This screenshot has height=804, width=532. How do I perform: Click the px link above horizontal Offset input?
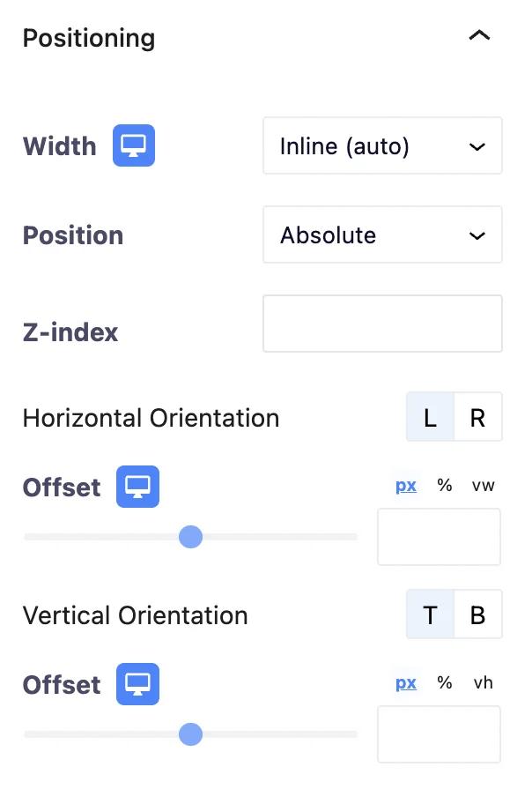(x=405, y=485)
